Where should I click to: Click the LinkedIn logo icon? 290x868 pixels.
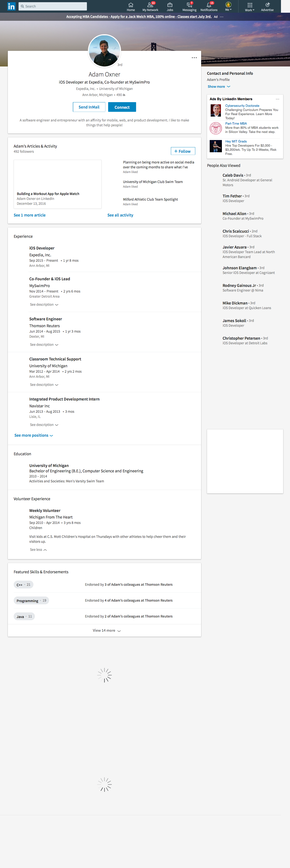click(11, 6)
